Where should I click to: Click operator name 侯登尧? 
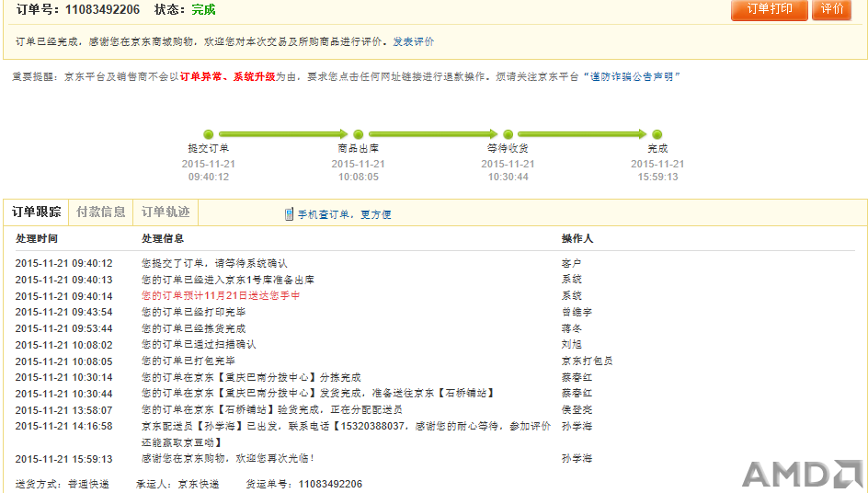pos(577,410)
